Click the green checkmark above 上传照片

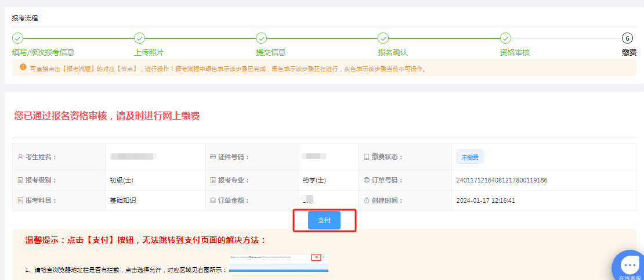(x=139, y=38)
